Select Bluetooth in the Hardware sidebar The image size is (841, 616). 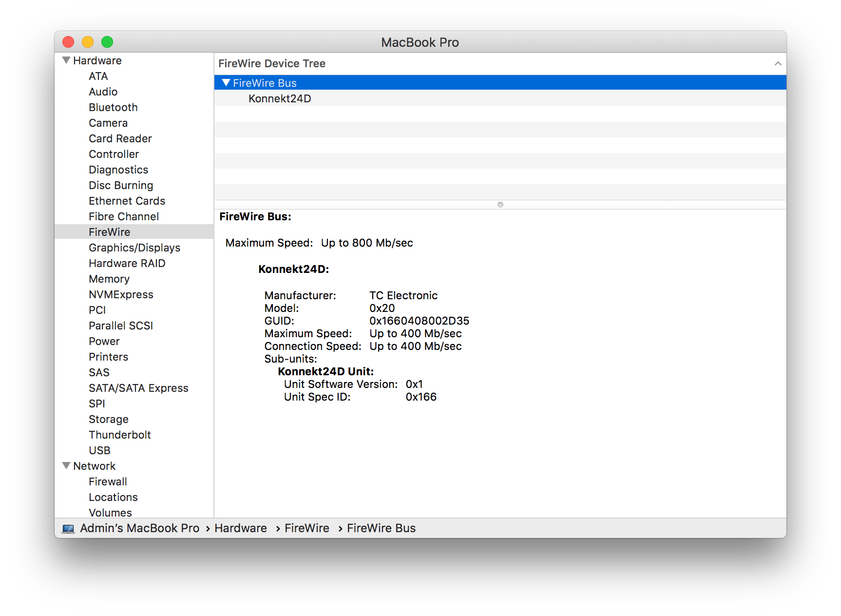click(113, 107)
